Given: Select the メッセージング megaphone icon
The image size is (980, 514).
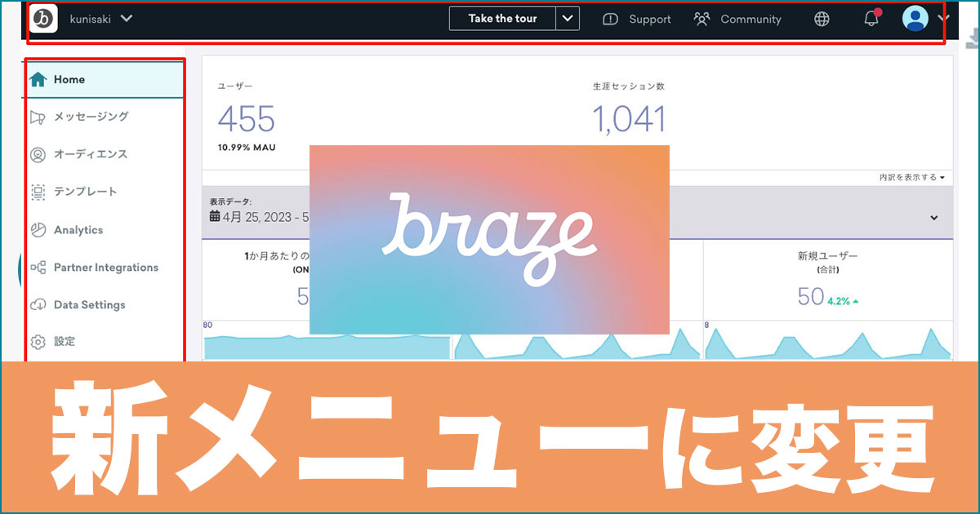Looking at the screenshot, I should point(38,117).
